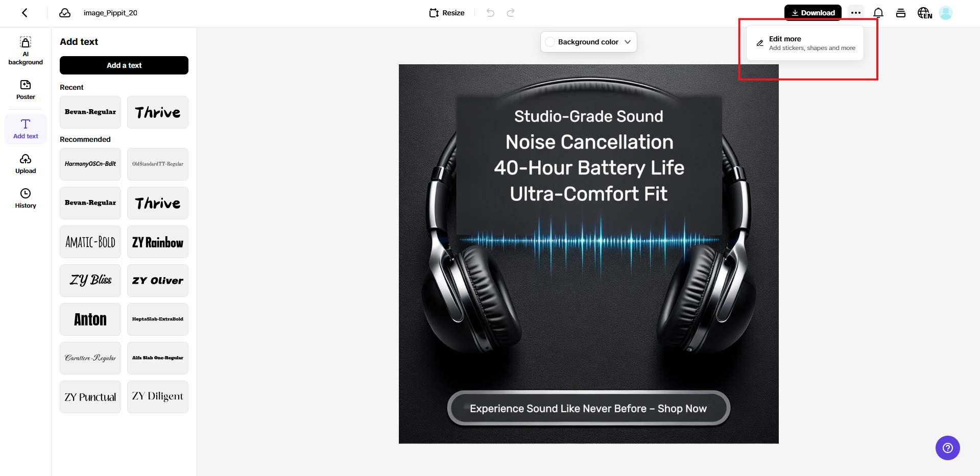Image resolution: width=980 pixels, height=476 pixels.
Task: Open the History panel
Action: [26, 198]
